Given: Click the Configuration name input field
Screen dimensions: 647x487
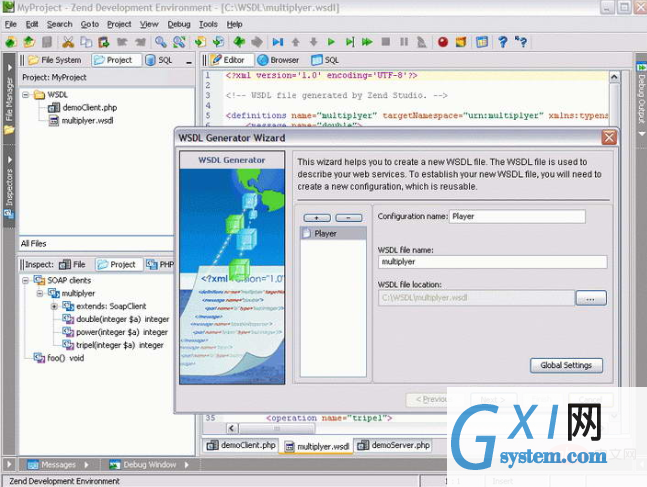Looking at the screenshot, I should [x=517, y=217].
